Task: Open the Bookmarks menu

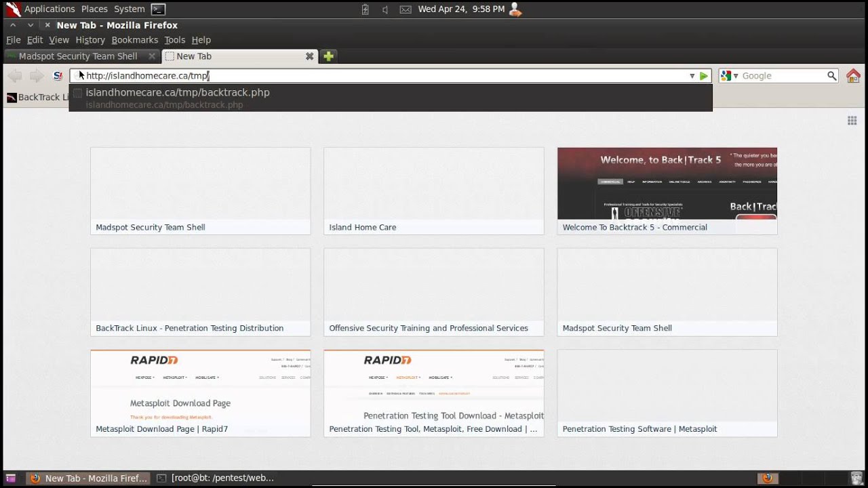Action: [x=135, y=40]
